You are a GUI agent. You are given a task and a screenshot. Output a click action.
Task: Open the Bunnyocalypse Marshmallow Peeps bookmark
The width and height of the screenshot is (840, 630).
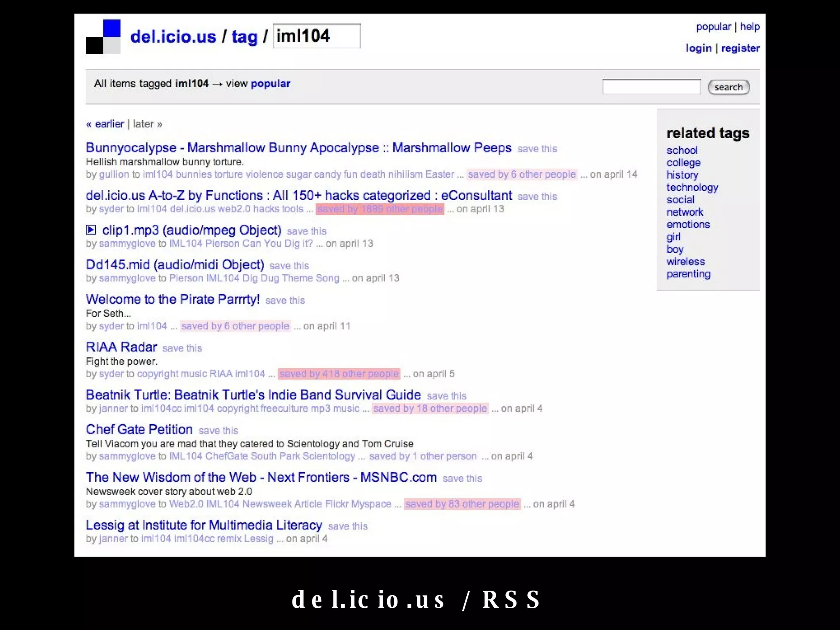point(299,148)
